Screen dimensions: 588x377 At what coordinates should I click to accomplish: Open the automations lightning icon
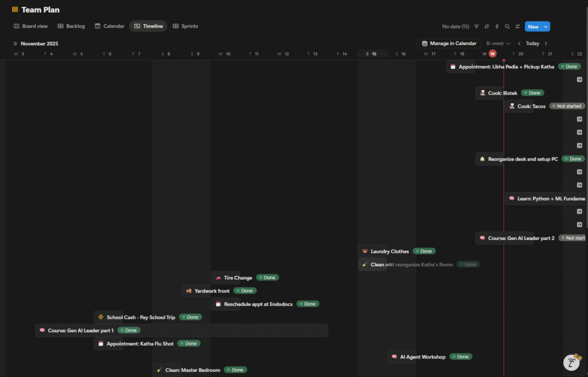click(496, 26)
